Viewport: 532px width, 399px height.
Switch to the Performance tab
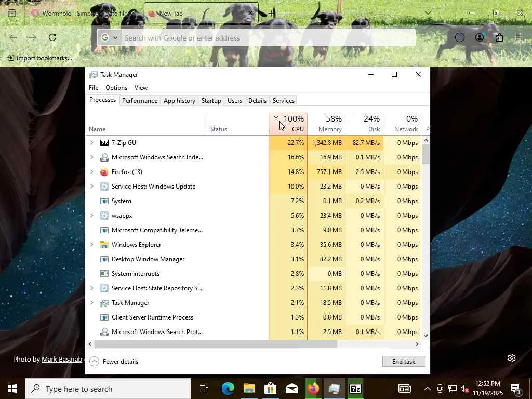pos(140,101)
